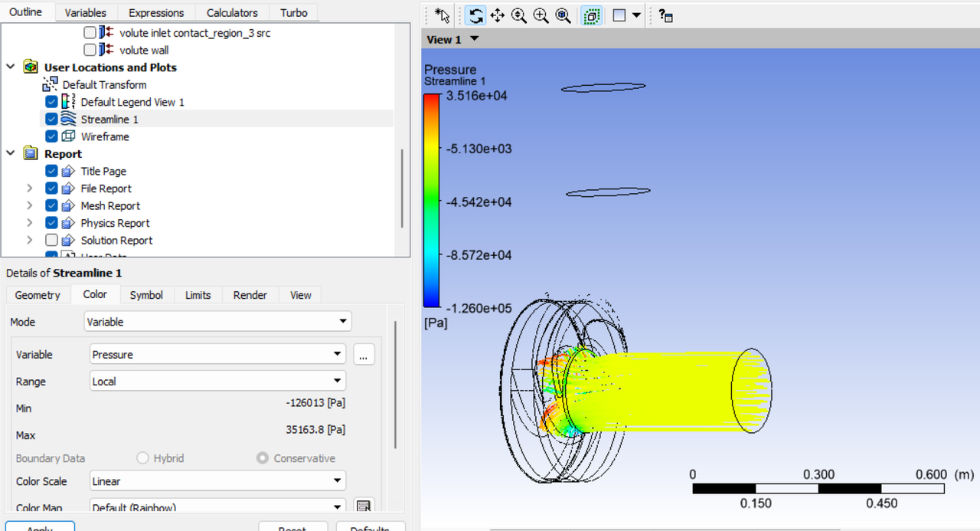980x531 pixels.
Task: Switch to the Limits details tab
Action: tap(198, 295)
